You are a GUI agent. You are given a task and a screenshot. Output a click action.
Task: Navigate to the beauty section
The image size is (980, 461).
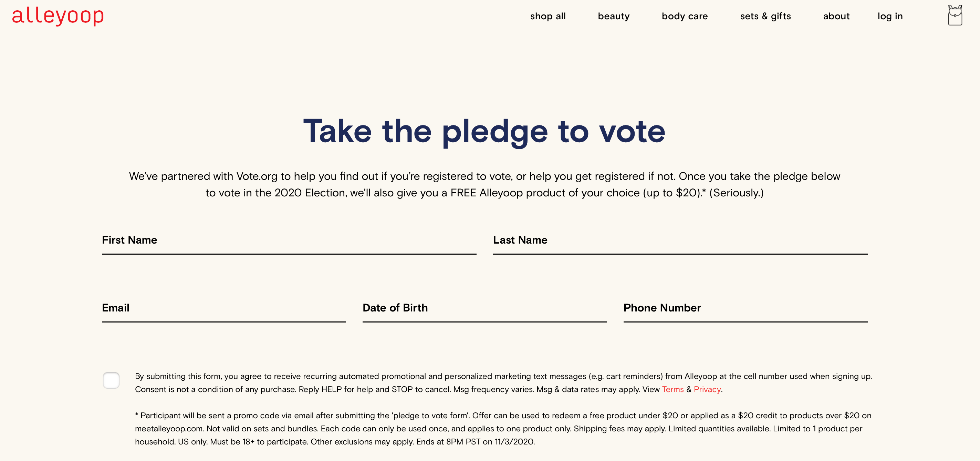614,16
